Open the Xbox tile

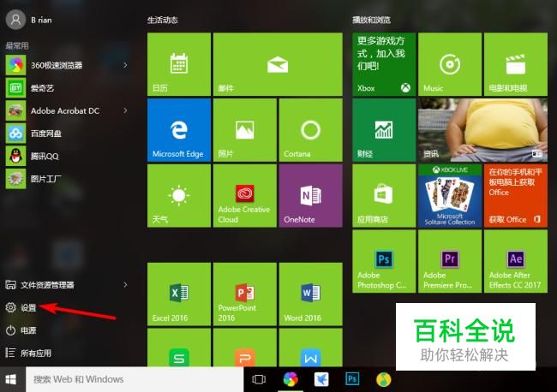click(x=384, y=64)
